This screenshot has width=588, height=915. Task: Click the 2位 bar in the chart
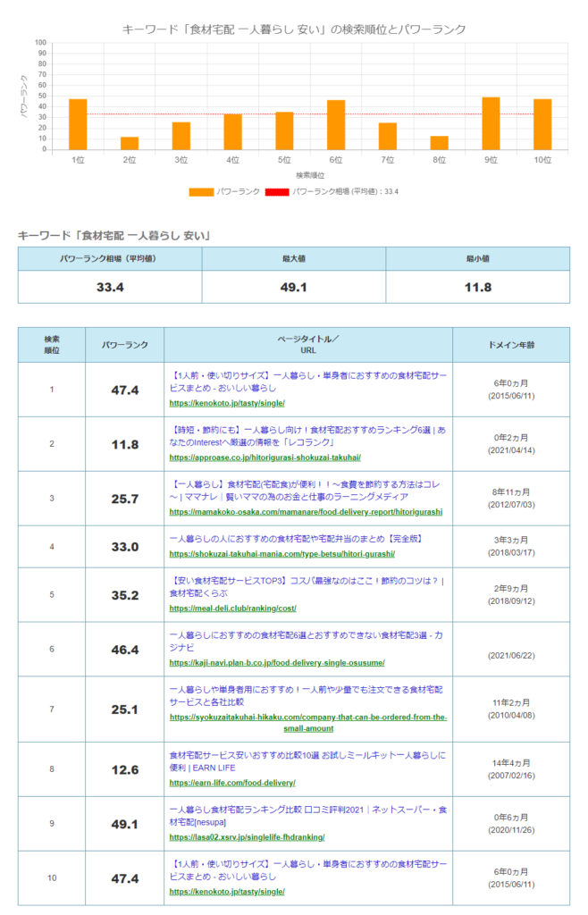pos(130,144)
